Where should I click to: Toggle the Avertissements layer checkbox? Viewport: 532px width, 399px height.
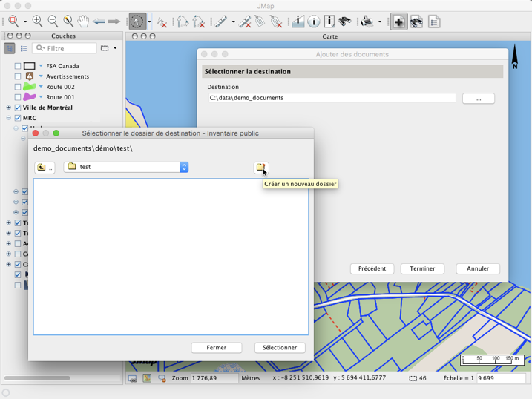(18, 76)
